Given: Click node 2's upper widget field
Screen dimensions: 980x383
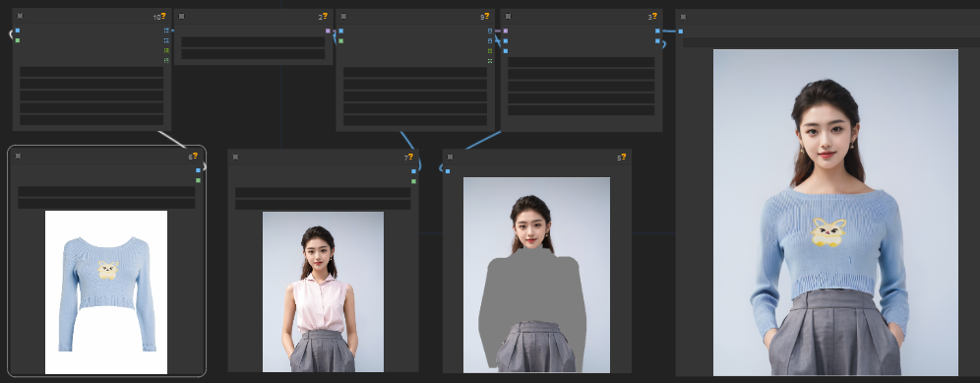Looking at the screenshot, I should [253, 42].
